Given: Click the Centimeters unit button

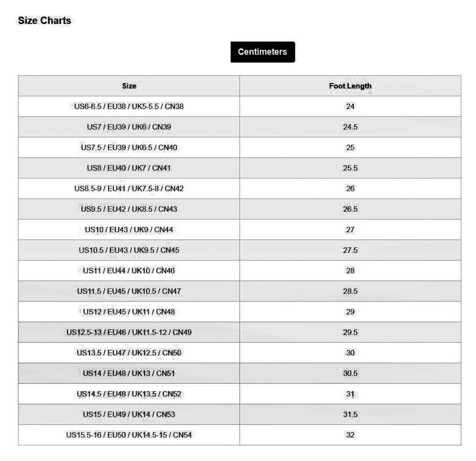Looking at the screenshot, I should (x=262, y=52).
